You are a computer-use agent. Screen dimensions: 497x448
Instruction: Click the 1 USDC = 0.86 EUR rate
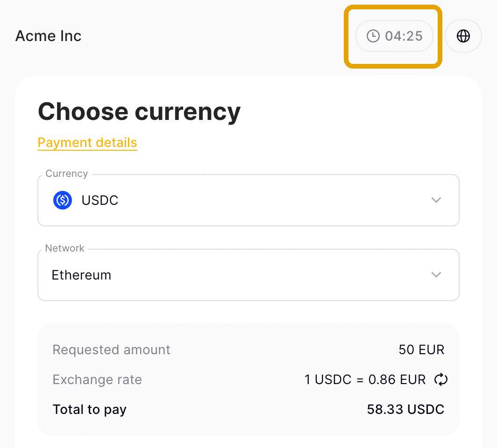pos(365,379)
